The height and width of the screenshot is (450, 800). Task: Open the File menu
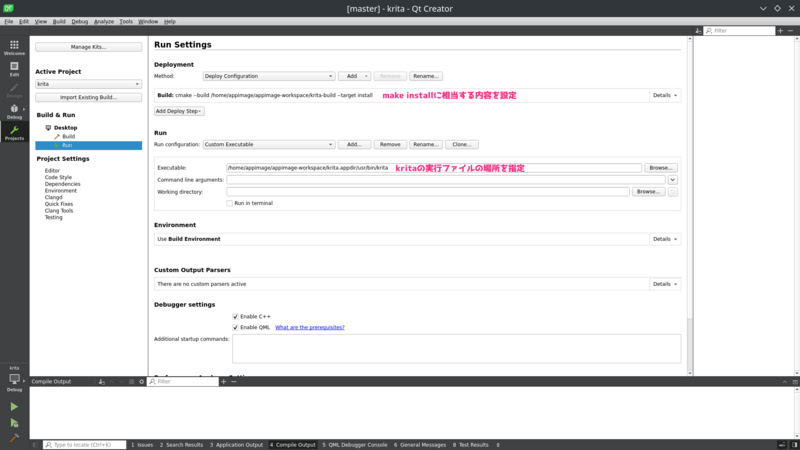(x=9, y=21)
